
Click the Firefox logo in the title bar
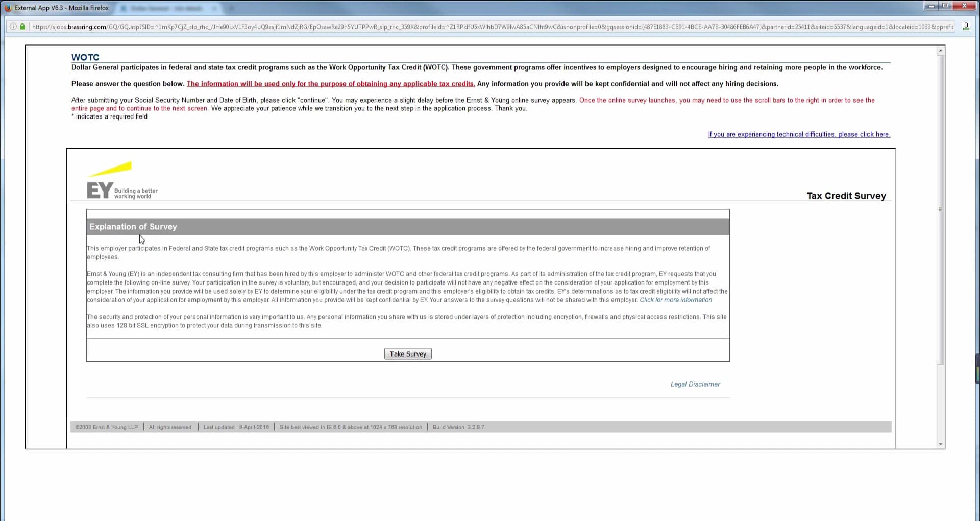pyautogui.click(x=8, y=8)
